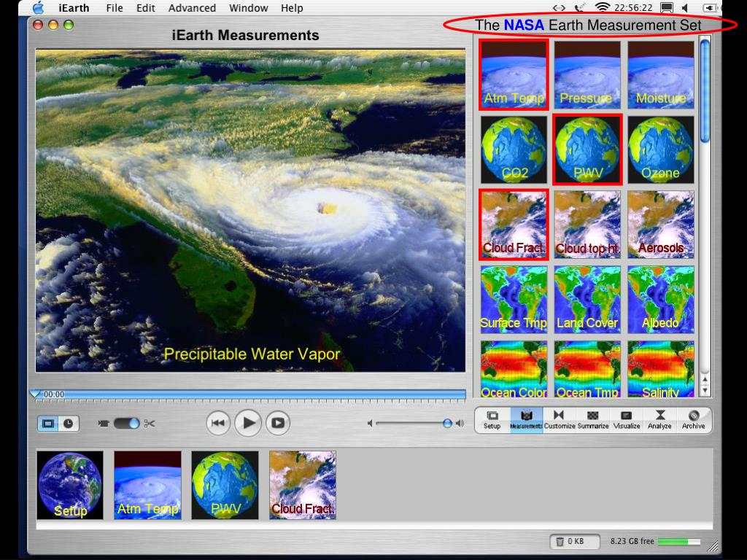The image size is (747, 560).
Task: Open the Archive tab
Action: (x=693, y=420)
